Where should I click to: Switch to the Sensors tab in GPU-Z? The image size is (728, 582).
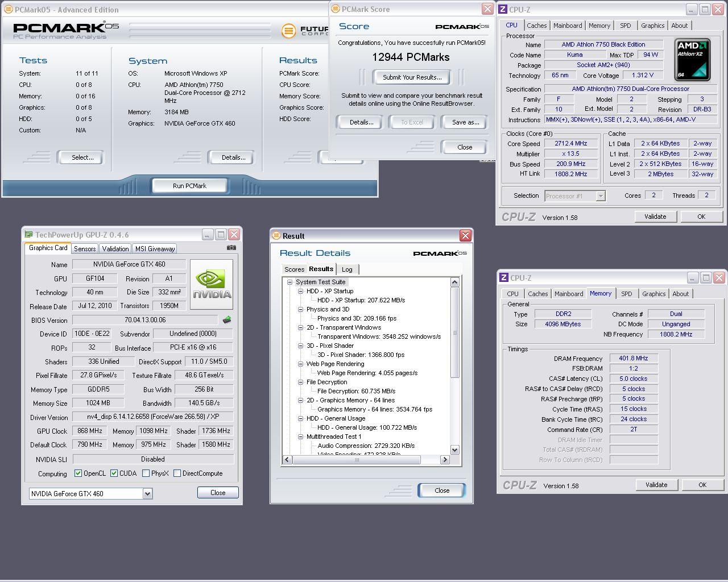point(85,249)
